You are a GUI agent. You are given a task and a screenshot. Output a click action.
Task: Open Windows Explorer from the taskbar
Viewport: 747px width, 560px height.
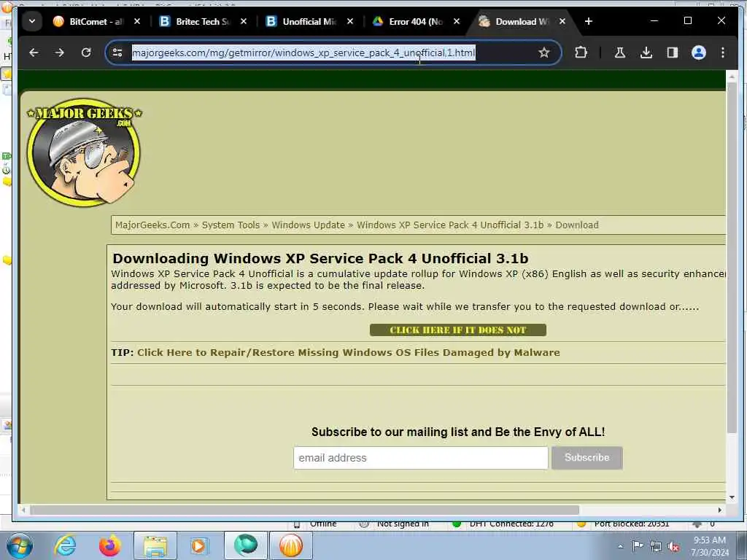point(155,545)
